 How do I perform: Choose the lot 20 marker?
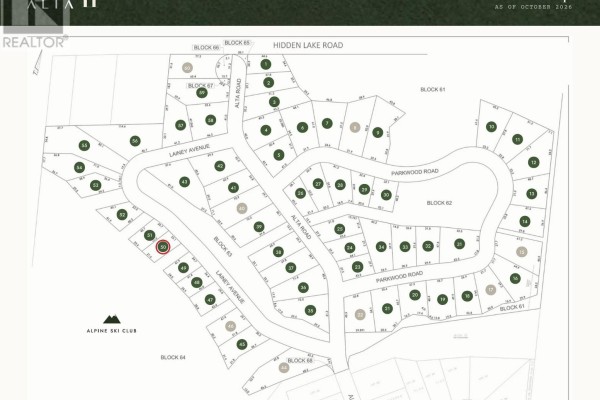click(x=415, y=295)
